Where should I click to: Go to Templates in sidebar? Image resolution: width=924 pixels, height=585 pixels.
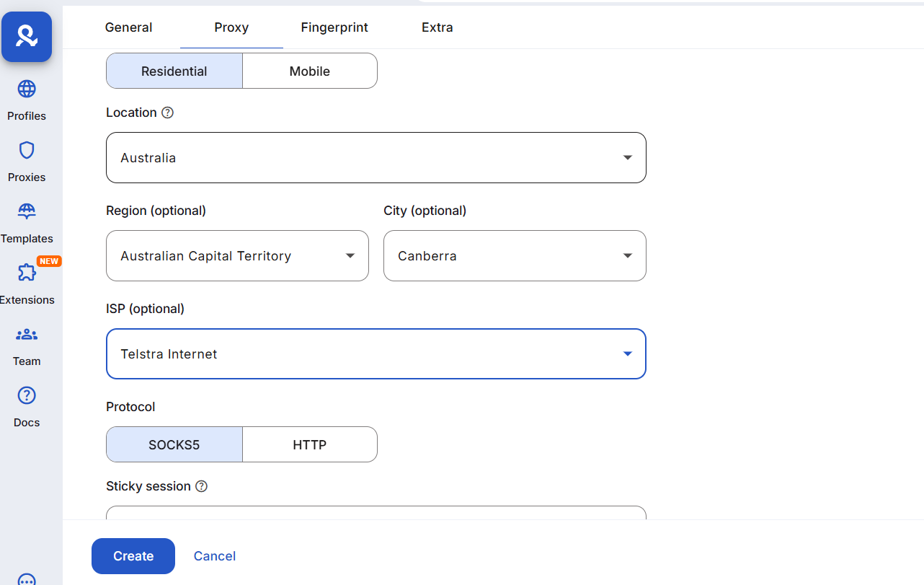tap(27, 212)
